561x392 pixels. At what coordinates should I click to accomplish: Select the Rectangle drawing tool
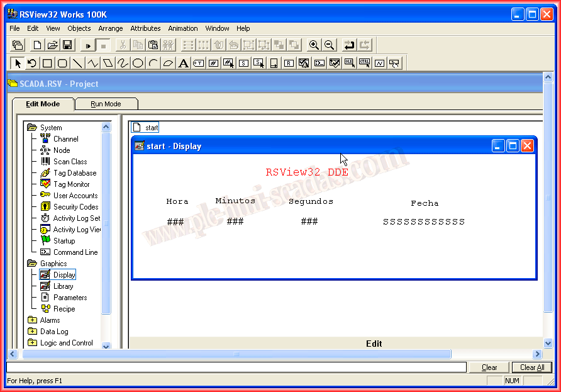47,63
